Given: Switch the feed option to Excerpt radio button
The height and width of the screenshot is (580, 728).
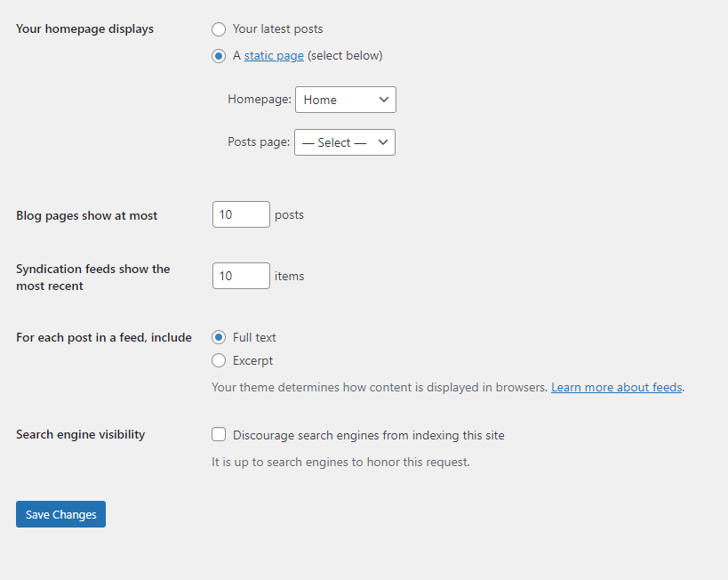Looking at the screenshot, I should pos(219,360).
